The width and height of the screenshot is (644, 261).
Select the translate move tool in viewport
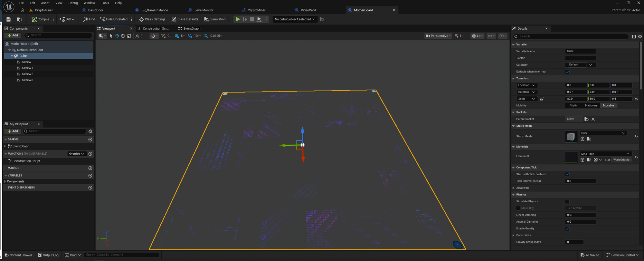[x=117, y=36]
